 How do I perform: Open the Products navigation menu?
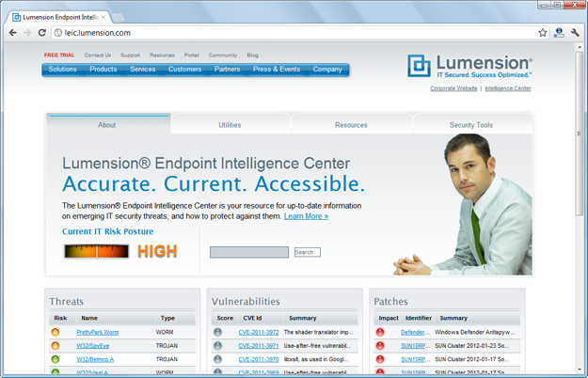[x=103, y=70]
